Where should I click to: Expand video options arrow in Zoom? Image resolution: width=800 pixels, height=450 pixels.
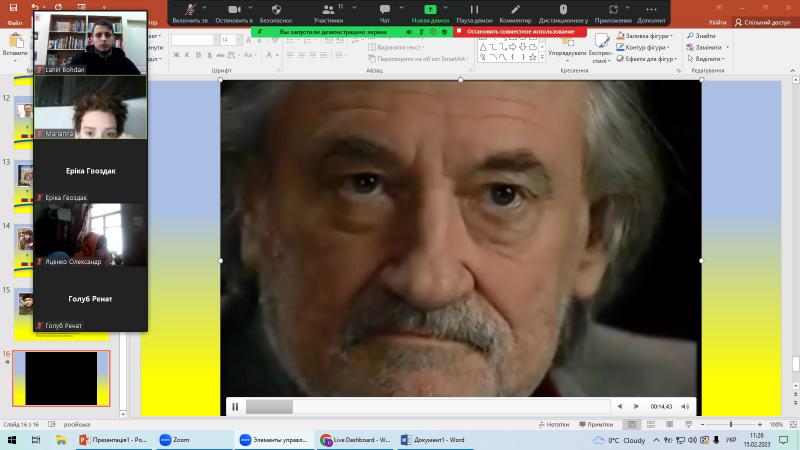point(250,8)
